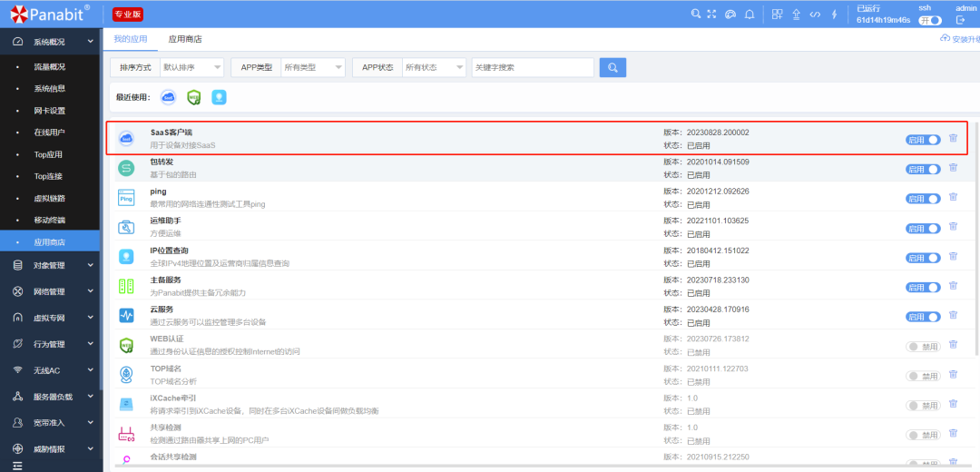Click the 安装升级 link
This screenshot has width=980, height=472.
click(x=961, y=39)
